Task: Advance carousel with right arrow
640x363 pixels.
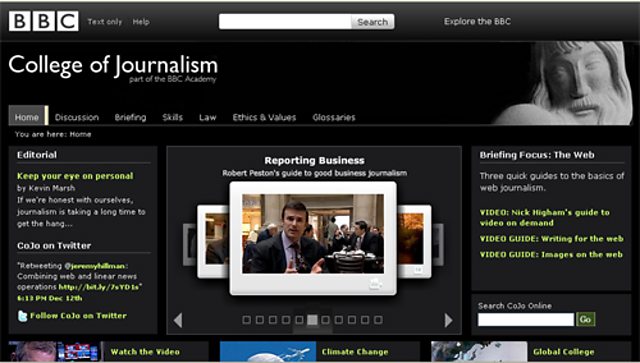Action: (x=448, y=320)
